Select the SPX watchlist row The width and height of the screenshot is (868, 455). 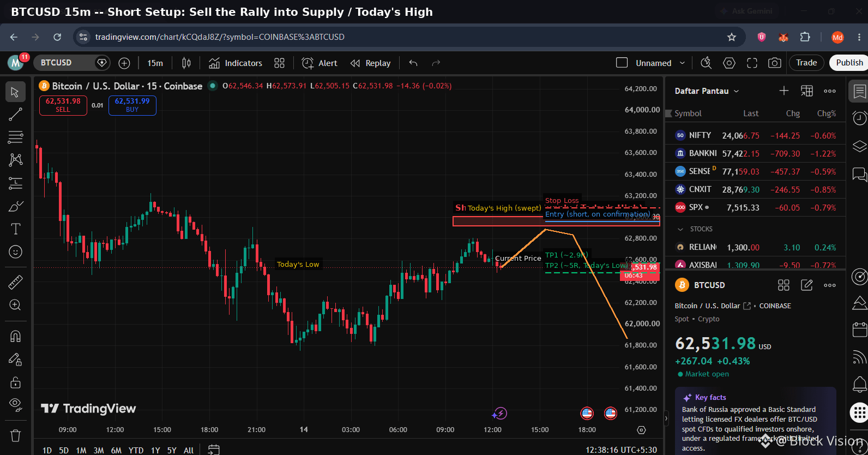click(x=755, y=207)
